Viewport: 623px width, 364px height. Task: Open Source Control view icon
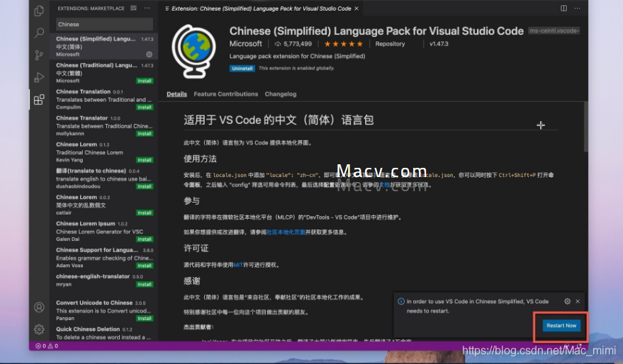pyautogui.click(x=39, y=55)
